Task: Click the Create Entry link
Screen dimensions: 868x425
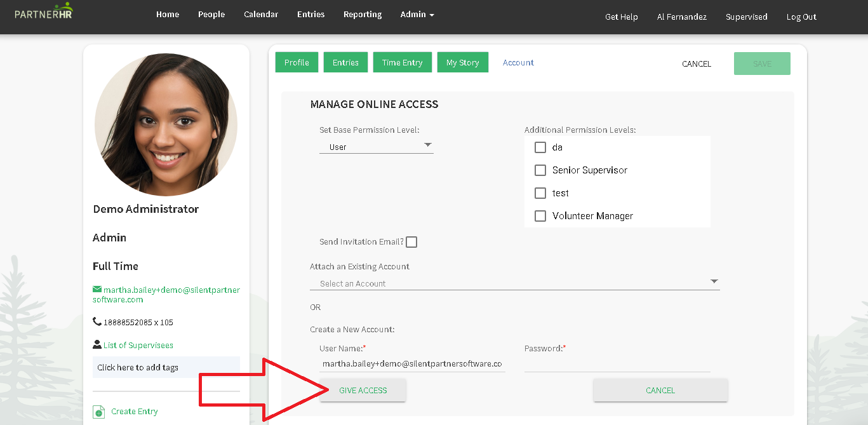Action: (135, 412)
